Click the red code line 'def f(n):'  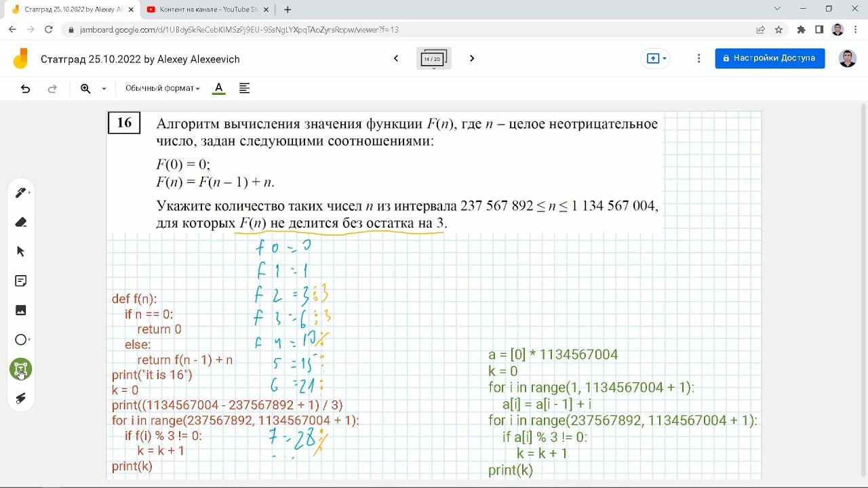[134, 299]
